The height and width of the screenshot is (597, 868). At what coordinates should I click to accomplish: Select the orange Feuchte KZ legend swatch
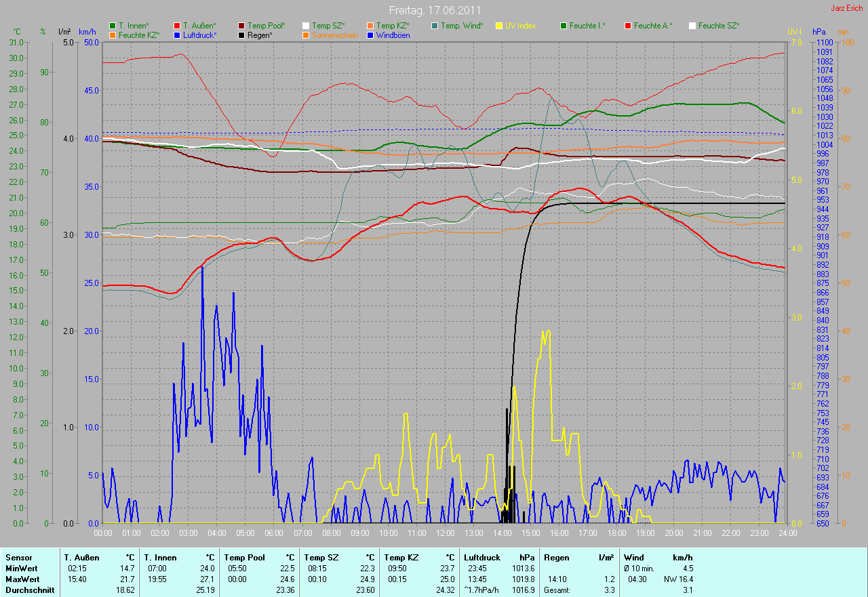[113, 35]
